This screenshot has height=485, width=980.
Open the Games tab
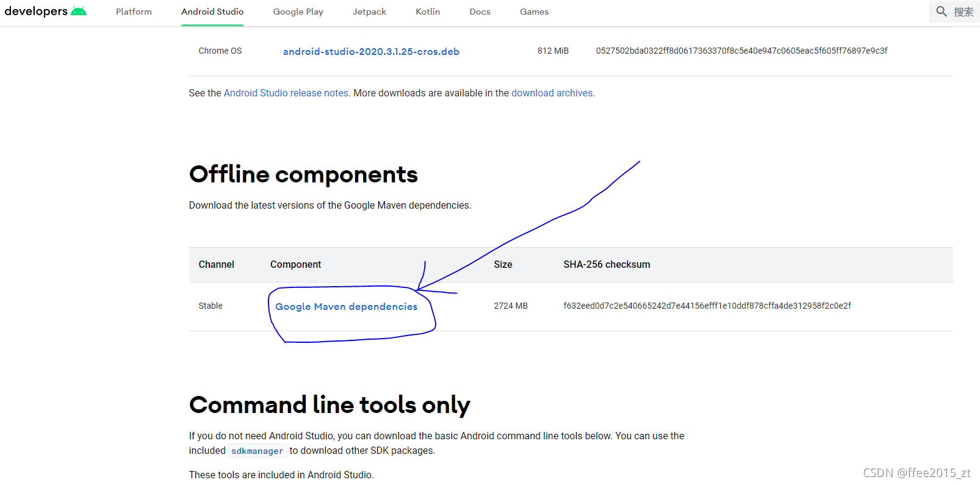tap(534, 12)
